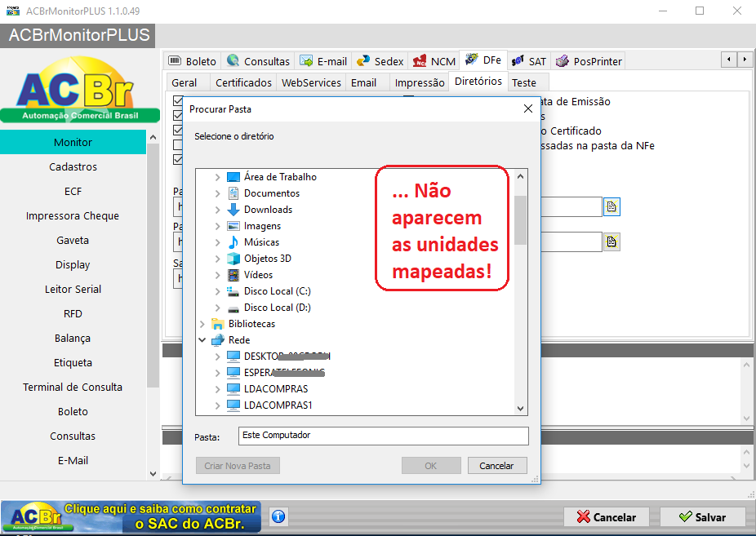Open the NCM tab
The height and width of the screenshot is (536, 756).
point(434,61)
